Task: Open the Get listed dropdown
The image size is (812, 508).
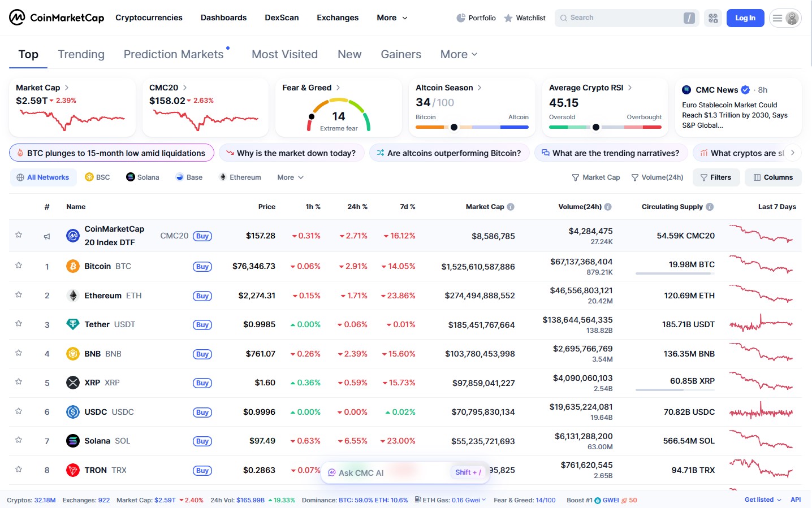Action: 762,500
